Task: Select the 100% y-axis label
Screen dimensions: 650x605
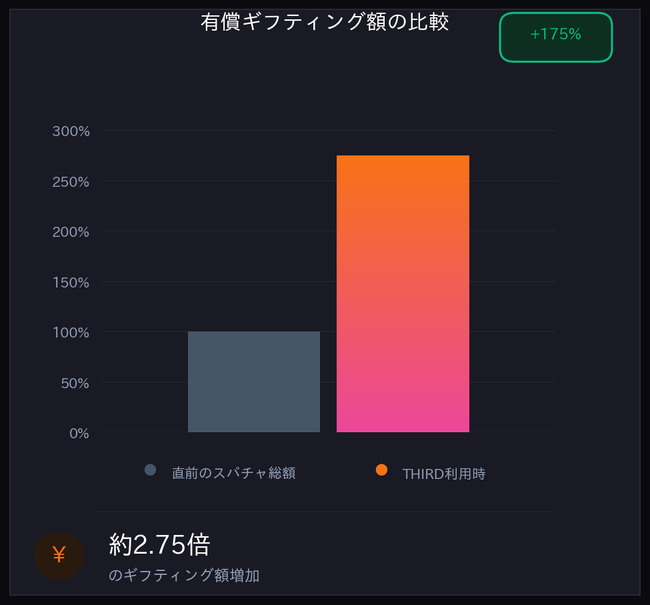Action: click(x=71, y=332)
